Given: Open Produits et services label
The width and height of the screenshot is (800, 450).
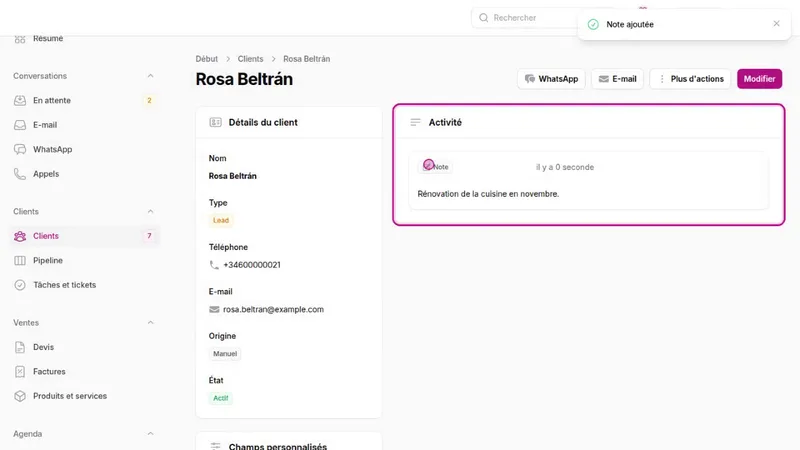Looking at the screenshot, I should [x=70, y=396].
